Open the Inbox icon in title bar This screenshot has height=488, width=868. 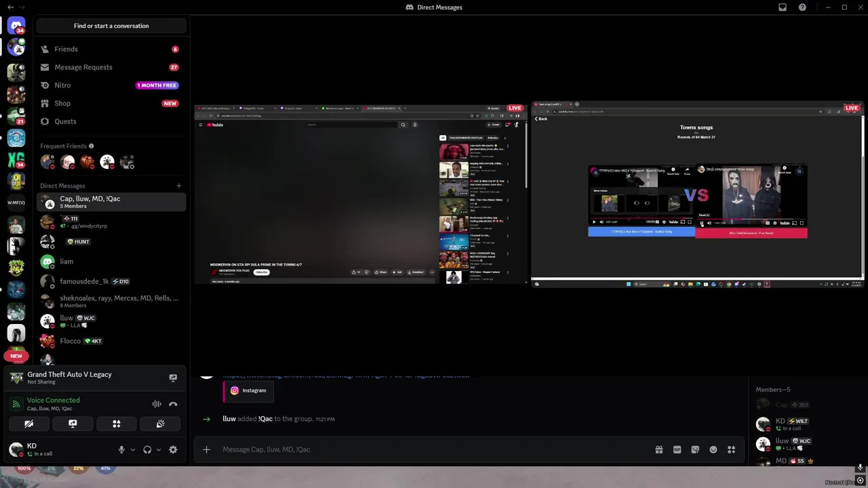(783, 7)
